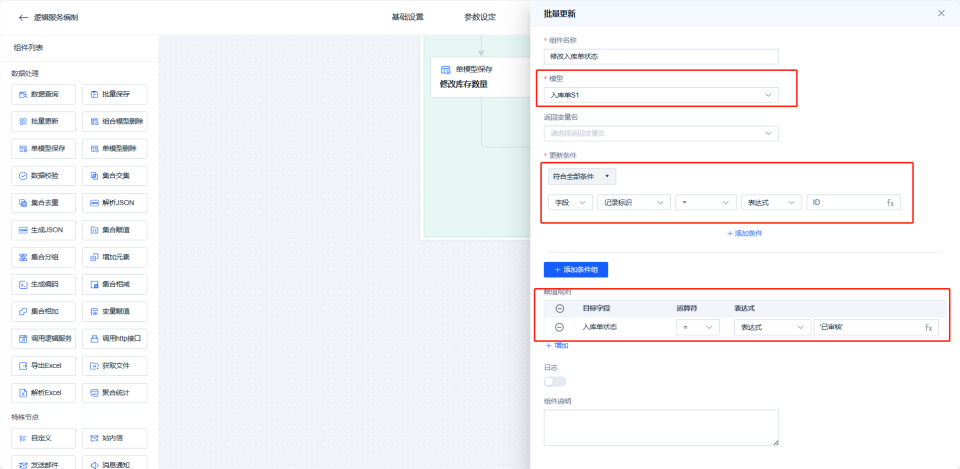960x469 pixels.
Task: Select the 数据查询 component
Action: click(43, 94)
